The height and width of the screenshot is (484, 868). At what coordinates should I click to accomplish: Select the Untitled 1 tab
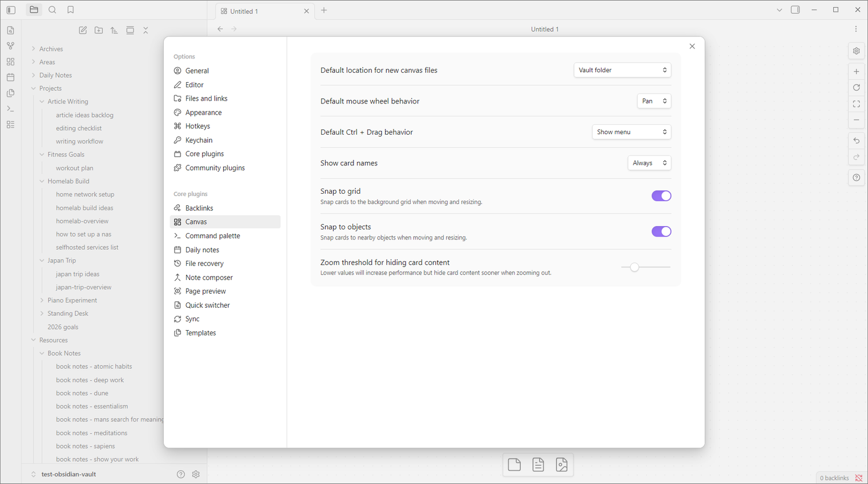click(x=264, y=11)
